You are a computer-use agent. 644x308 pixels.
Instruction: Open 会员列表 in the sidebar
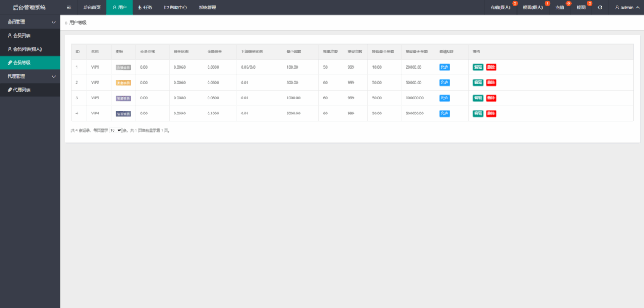coord(22,36)
